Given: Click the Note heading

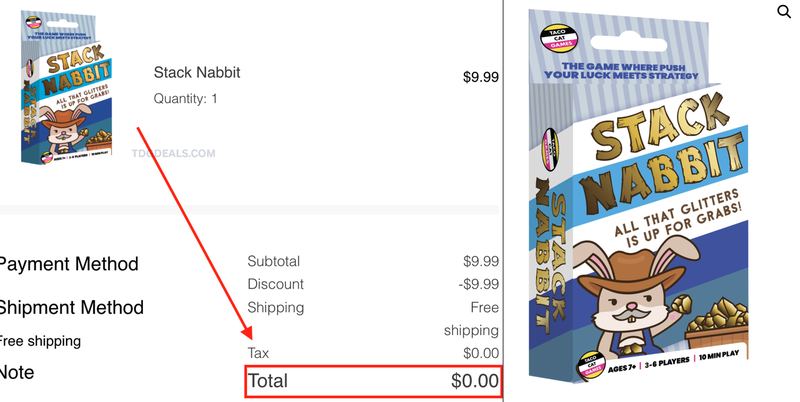Looking at the screenshot, I should pos(17,372).
